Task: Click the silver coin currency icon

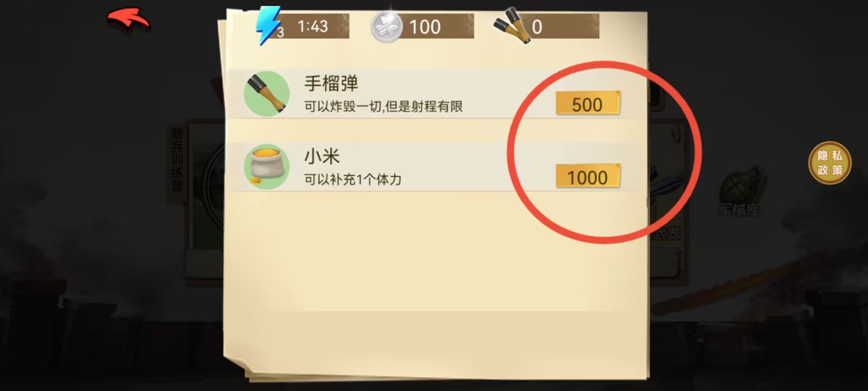Action: click(x=387, y=27)
